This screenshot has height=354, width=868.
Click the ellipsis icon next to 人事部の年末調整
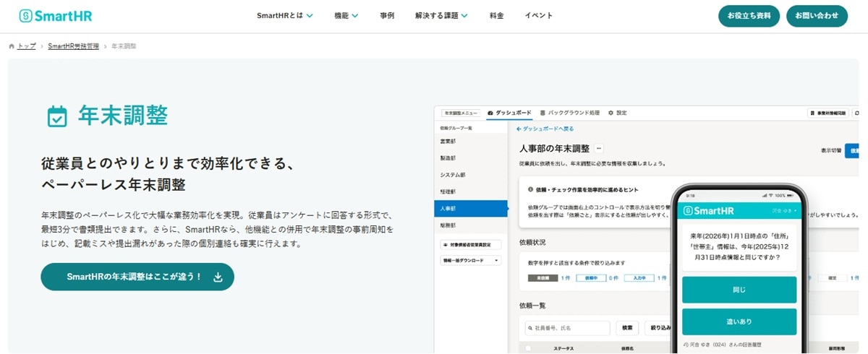[x=599, y=149]
